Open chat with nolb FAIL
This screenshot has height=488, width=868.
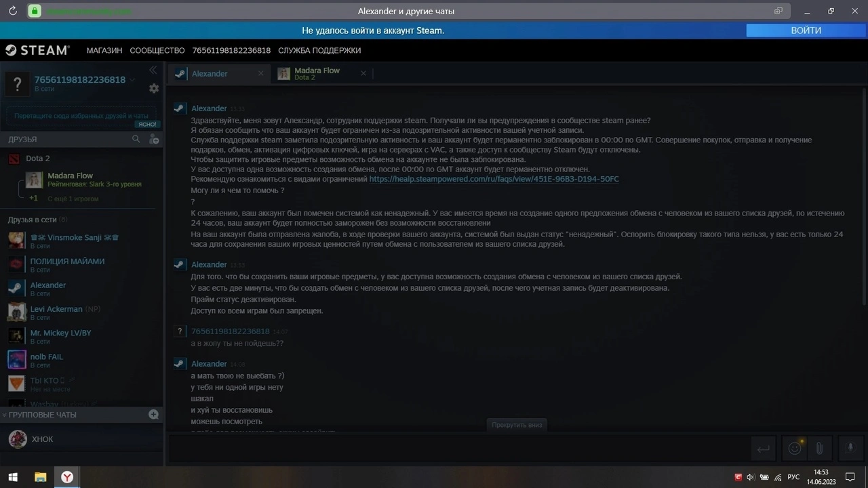82,360
